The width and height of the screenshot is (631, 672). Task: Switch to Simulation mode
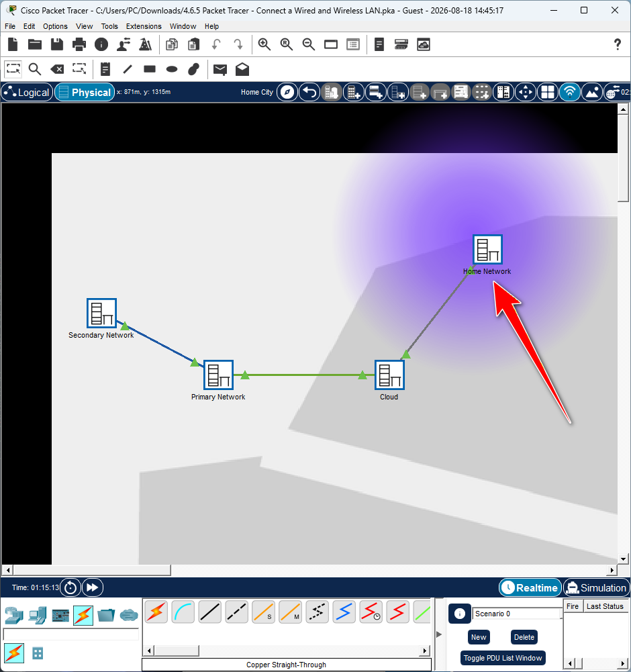[596, 587]
